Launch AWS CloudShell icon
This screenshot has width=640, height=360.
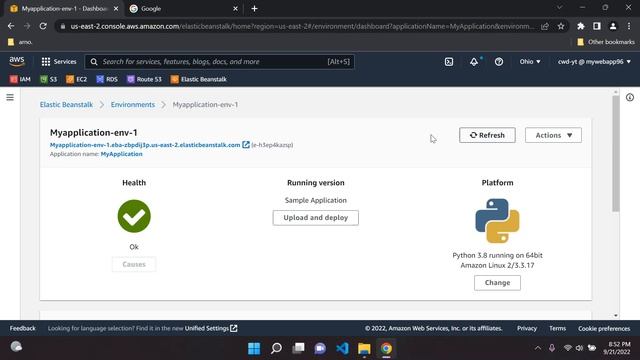click(x=449, y=62)
